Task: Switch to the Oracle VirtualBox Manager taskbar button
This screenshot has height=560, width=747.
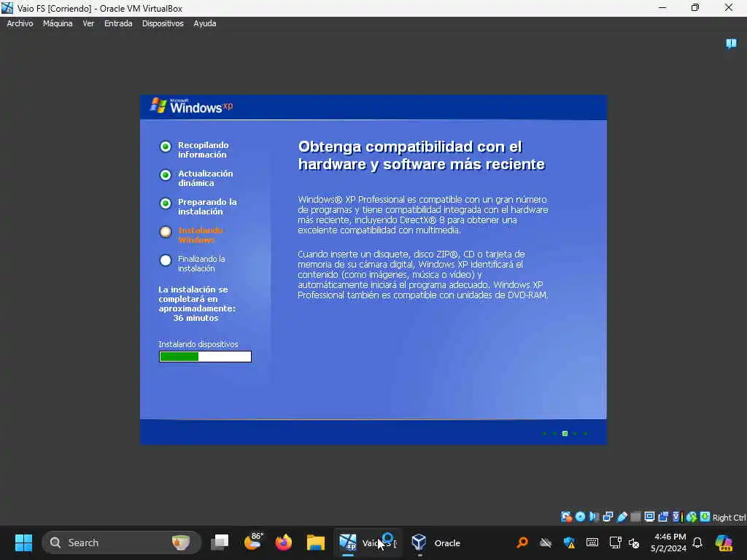Action: coord(437,542)
